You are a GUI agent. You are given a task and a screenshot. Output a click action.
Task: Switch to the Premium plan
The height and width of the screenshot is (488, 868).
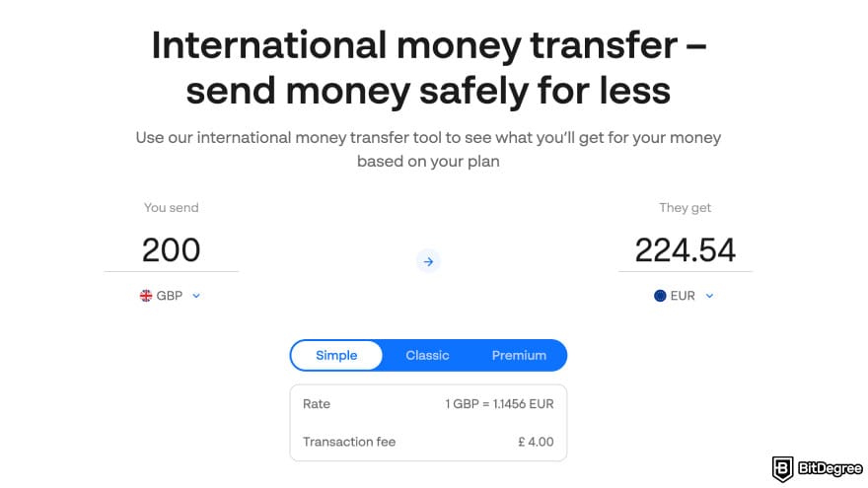click(519, 355)
